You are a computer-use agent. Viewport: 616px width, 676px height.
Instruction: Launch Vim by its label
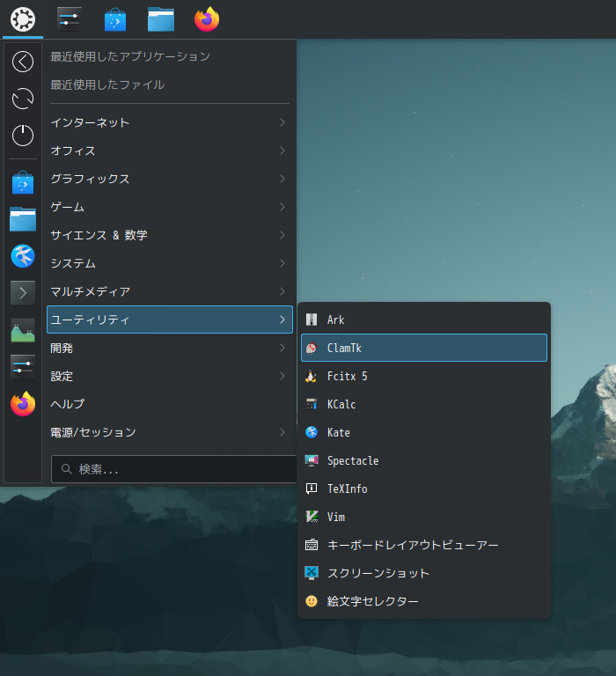point(336,517)
